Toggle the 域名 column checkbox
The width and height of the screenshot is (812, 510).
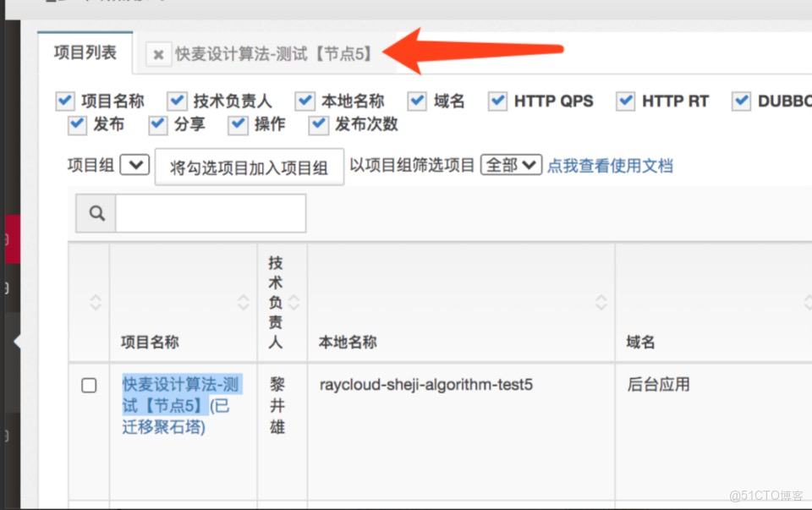pos(417,101)
